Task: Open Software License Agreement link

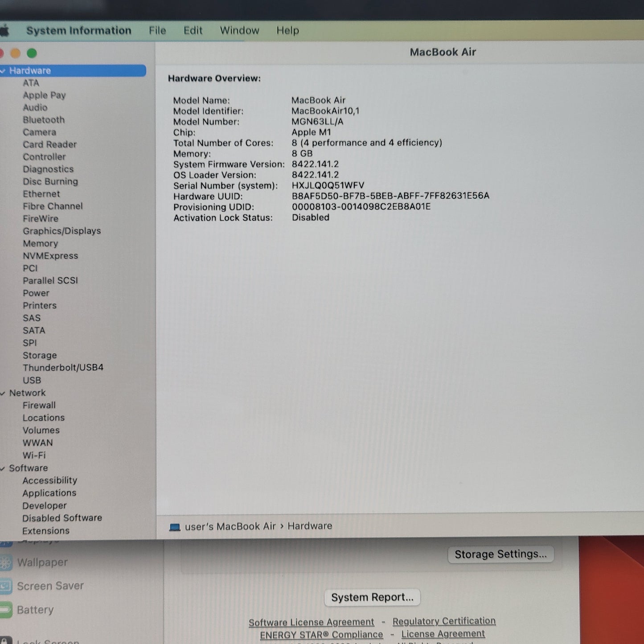Action: (x=312, y=622)
